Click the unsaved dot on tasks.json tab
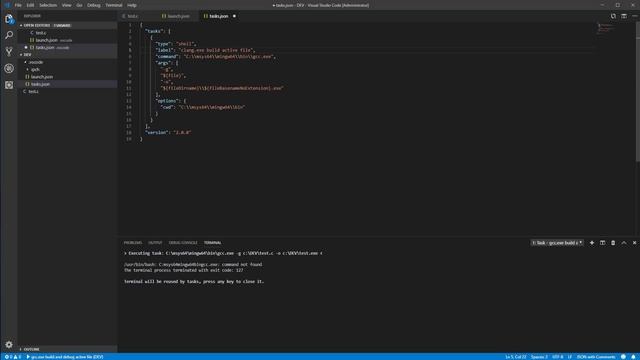The width and height of the screenshot is (640, 360). tap(234, 16)
